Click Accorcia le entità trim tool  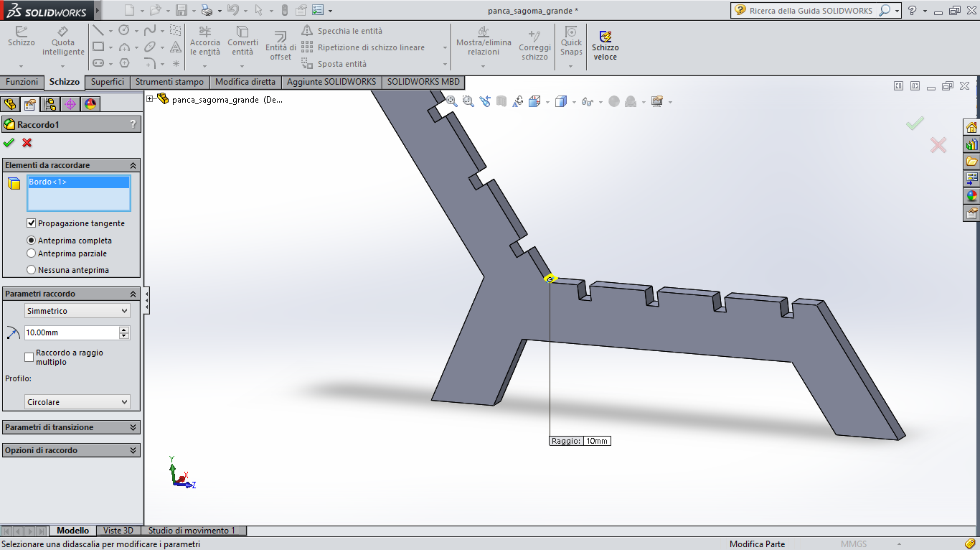click(205, 41)
